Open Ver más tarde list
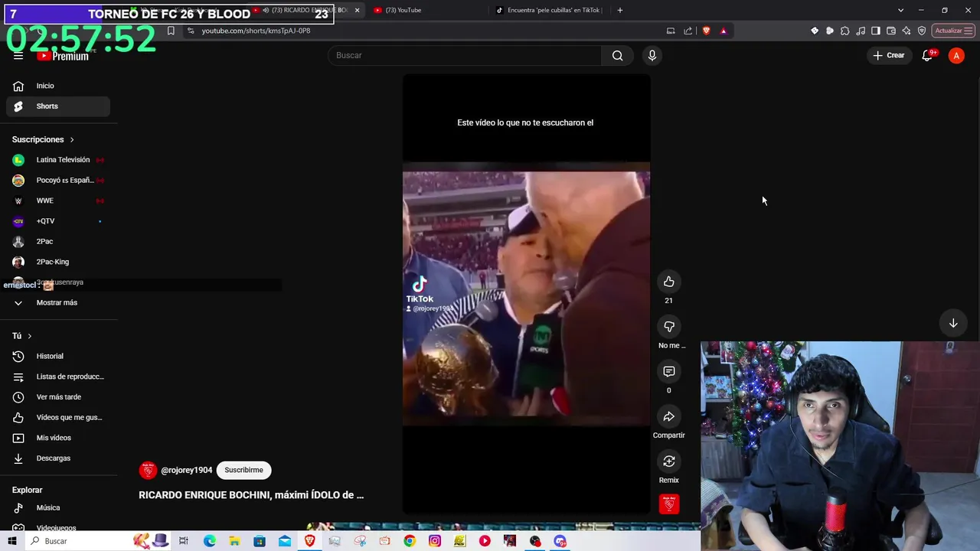Screen dimensions: 980x551 point(58,397)
